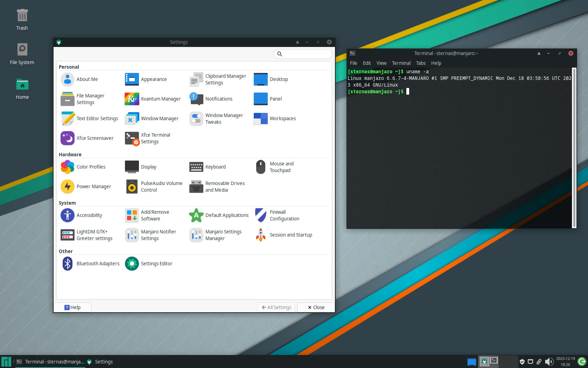Switch to Settings in the taskbar

click(x=100, y=362)
